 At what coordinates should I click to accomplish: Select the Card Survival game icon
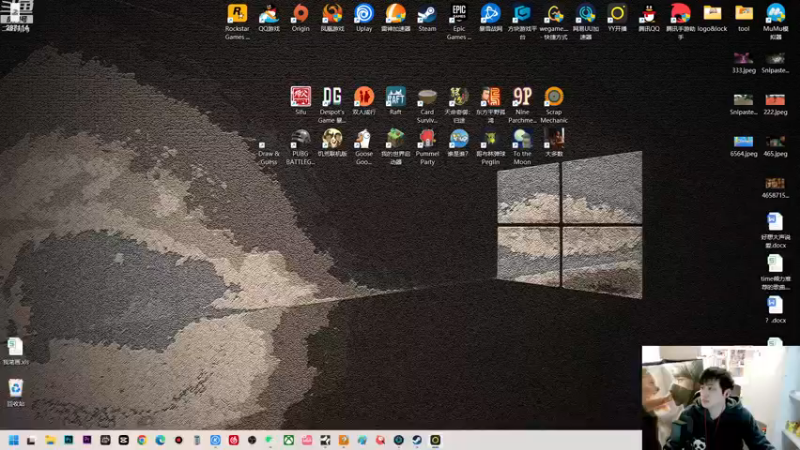[427, 96]
